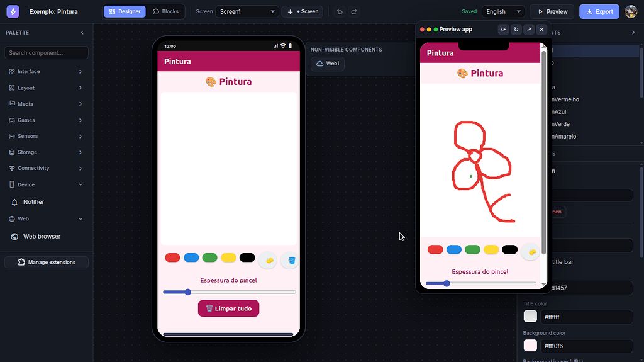Click the Preview button in top bar
The height and width of the screenshot is (362, 644).
point(553,11)
